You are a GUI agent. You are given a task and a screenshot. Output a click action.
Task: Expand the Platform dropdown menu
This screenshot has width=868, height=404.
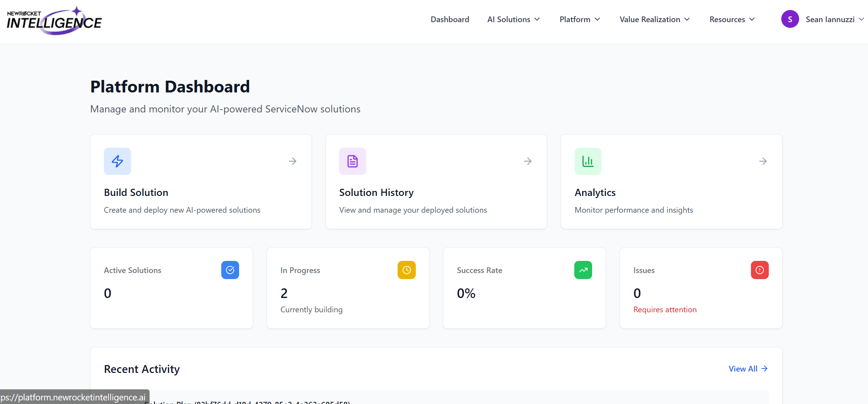point(580,19)
